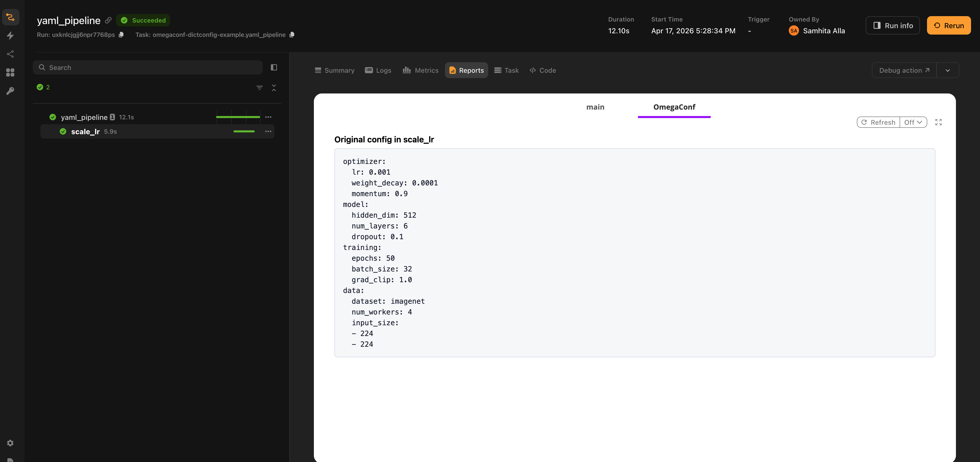Open the Off dropdown next to Refresh

913,122
